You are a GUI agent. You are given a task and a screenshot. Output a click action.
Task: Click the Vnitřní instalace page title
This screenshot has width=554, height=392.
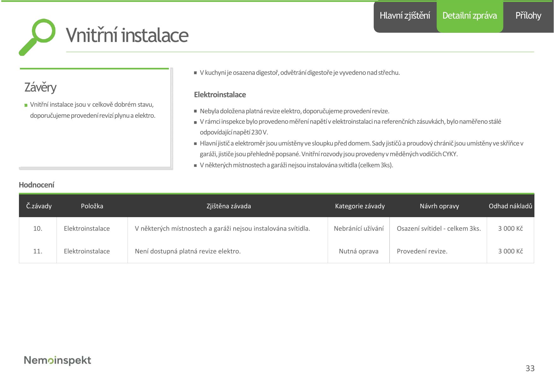pyautogui.click(x=127, y=35)
